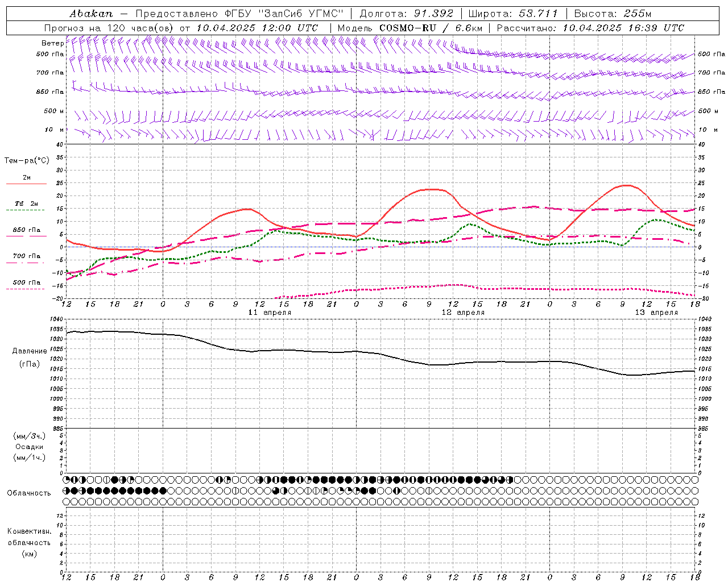The width and height of the screenshot is (728, 582).
Task: Click the dotted legend line under temperature '500 гПа'
Action: 25,289
